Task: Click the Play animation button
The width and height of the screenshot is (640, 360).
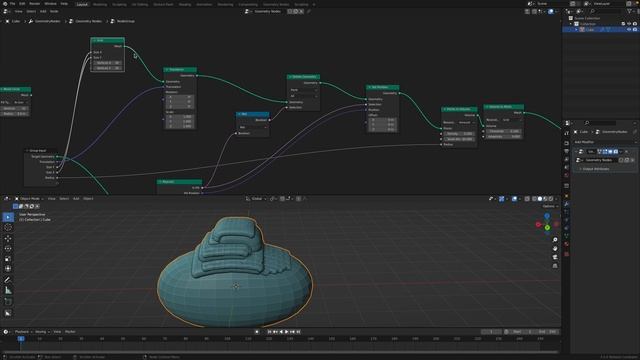Action: coord(287,332)
